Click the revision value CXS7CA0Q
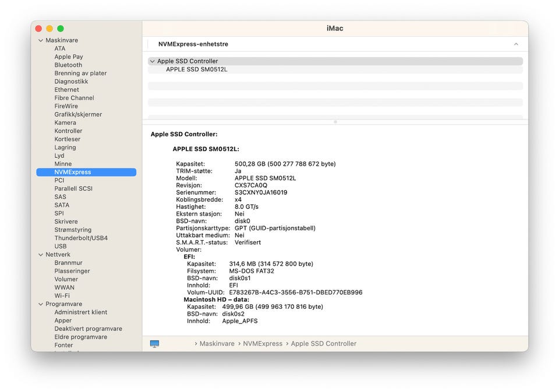This screenshot has height=392, width=559. click(x=251, y=186)
